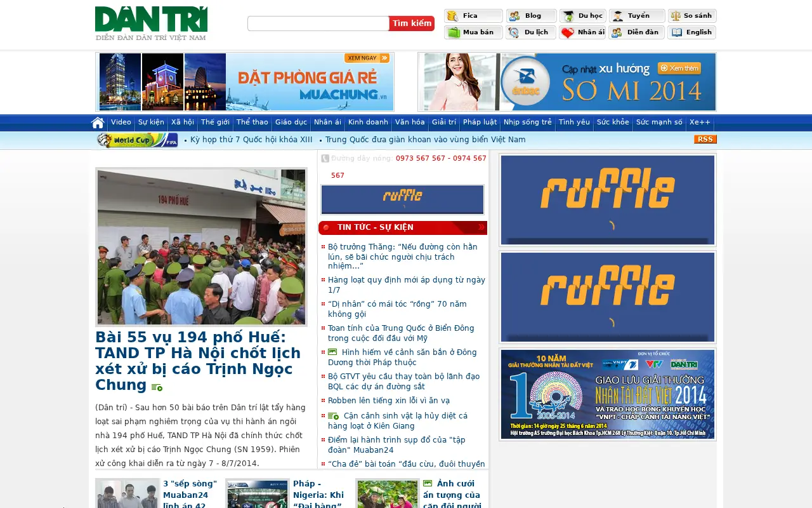Open the Du lịch shortcut button
Image resolution: width=812 pixels, height=508 pixels.
pyautogui.click(x=531, y=32)
